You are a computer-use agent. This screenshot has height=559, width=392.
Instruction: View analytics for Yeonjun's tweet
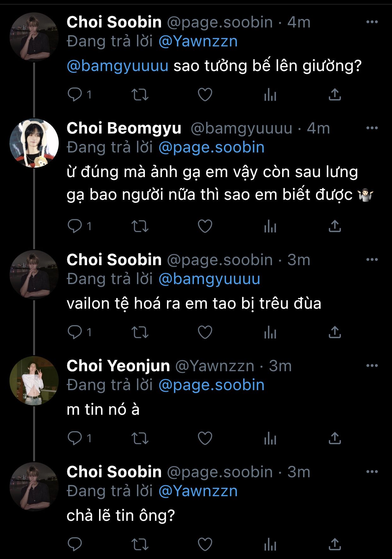point(270,438)
